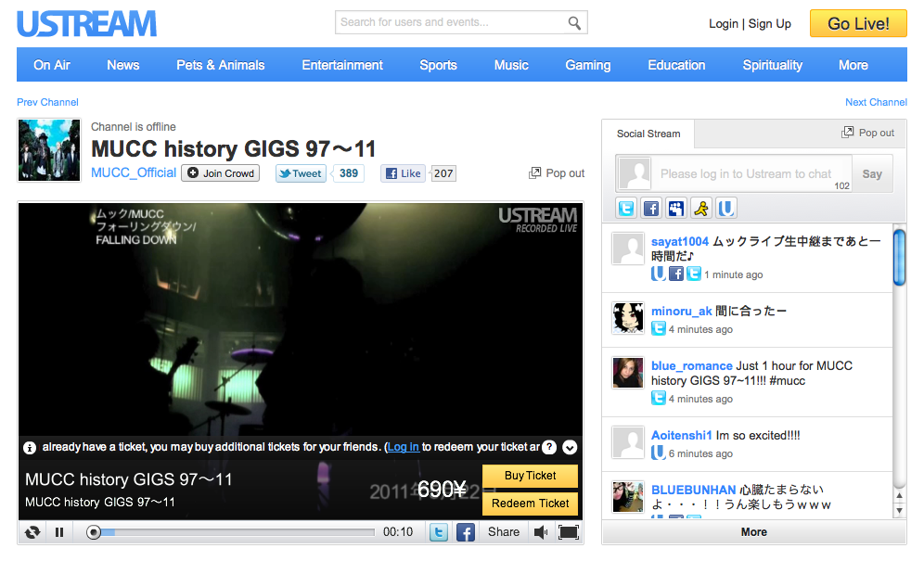Open the On Air menu item
Image resolution: width=924 pixels, height=561 pixels.
[x=52, y=65]
